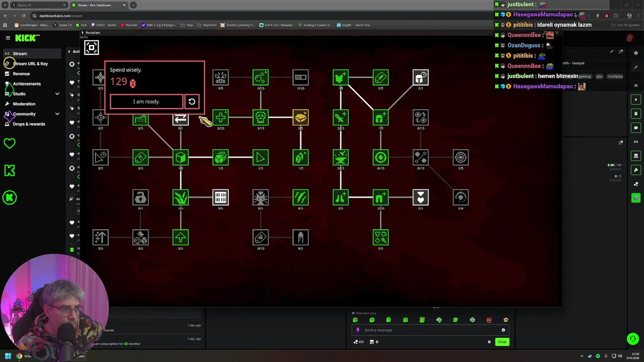This screenshot has width=644, height=362.
Task: Open the KeyGivers bookmarks folder
Action: point(207,25)
